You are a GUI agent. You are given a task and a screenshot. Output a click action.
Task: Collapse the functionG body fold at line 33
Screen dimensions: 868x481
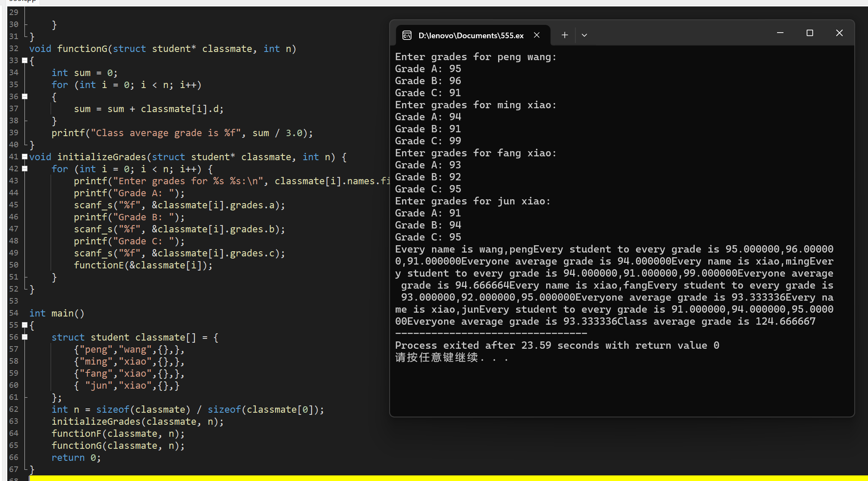click(25, 61)
